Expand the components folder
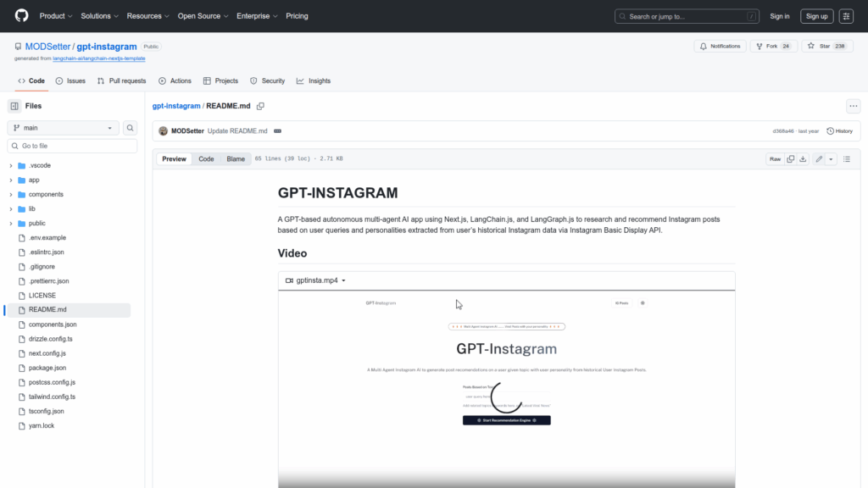The image size is (868, 488). 10,194
